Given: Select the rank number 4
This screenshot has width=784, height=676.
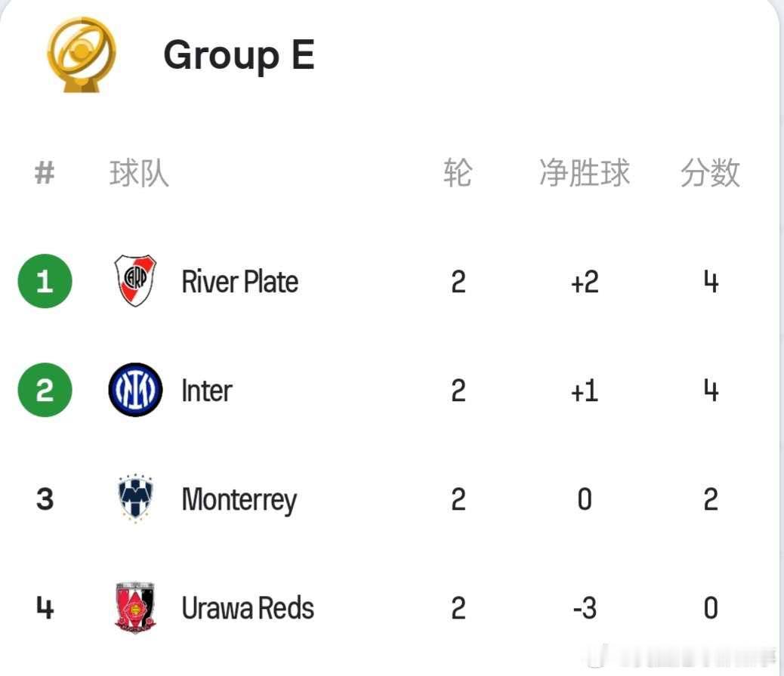Looking at the screenshot, I should click(45, 608).
